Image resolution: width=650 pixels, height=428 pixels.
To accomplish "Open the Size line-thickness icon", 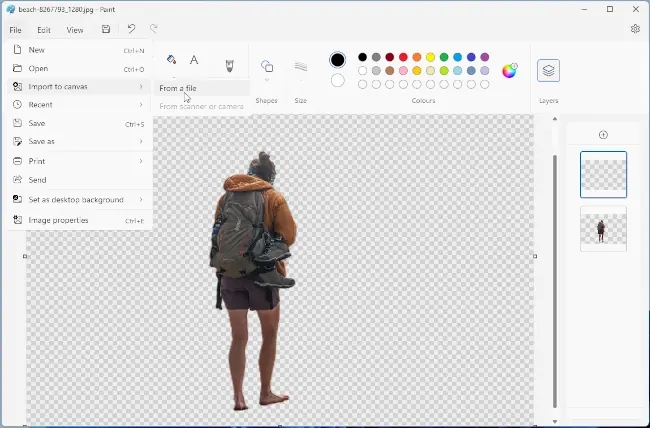I will click(x=301, y=66).
